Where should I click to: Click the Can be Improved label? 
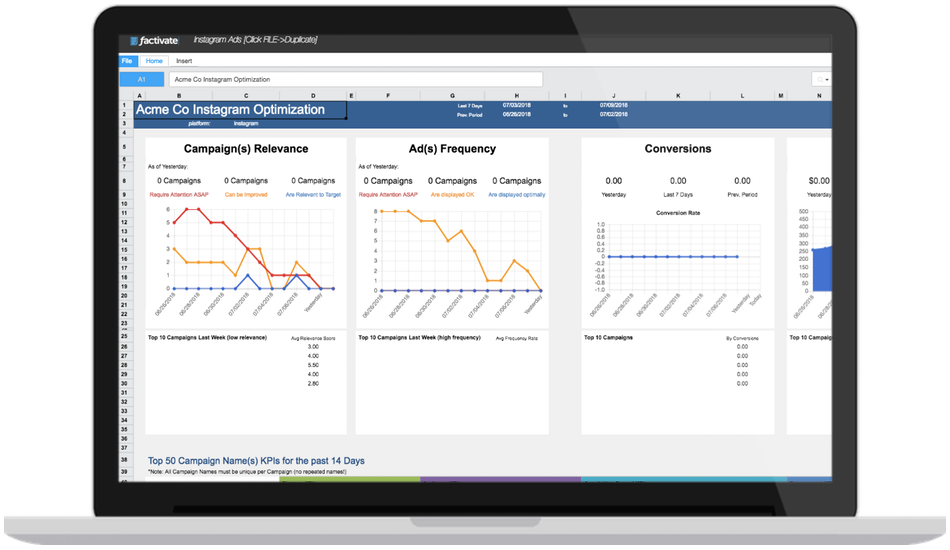pos(246,195)
